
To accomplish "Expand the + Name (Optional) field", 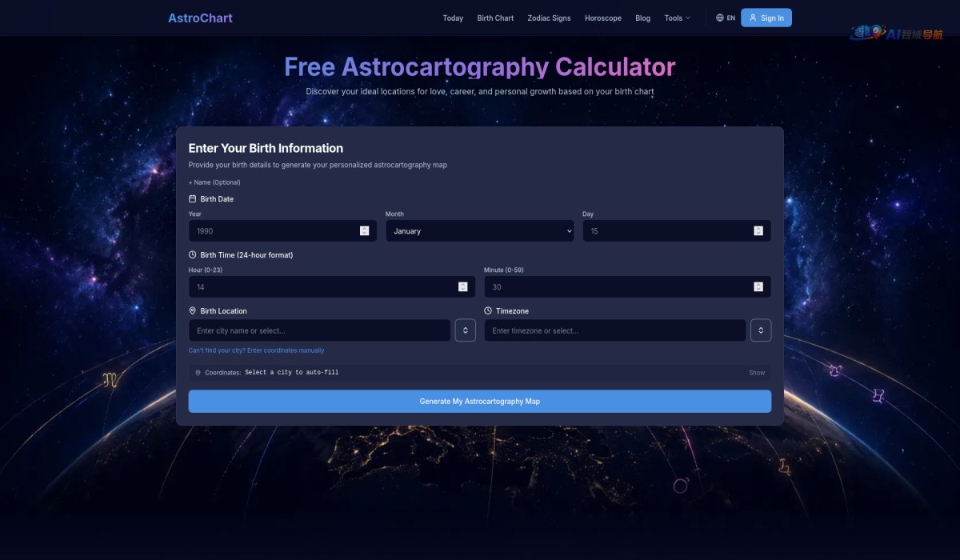I will click(x=214, y=182).
